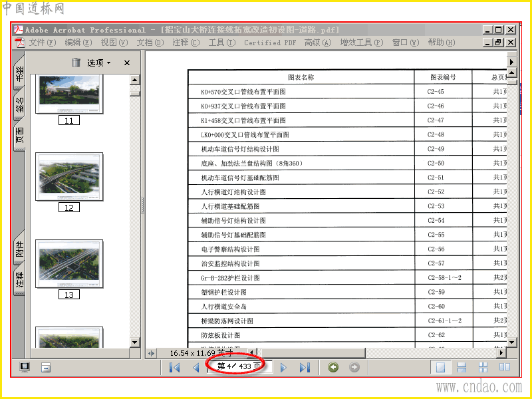The width and height of the screenshot is (532, 399).
Task: Close the pages panel with X
Action: pos(127,63)
